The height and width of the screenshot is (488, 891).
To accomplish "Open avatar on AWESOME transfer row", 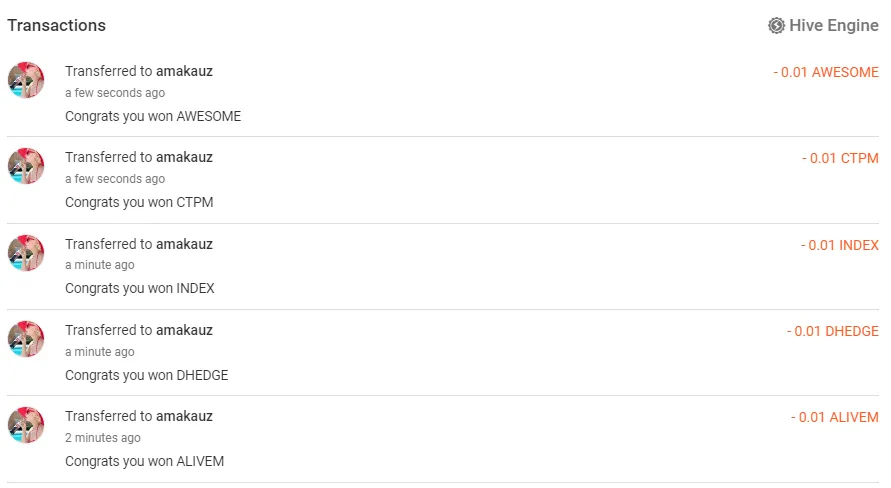I will pyautogui.click(x=26, y=80).
